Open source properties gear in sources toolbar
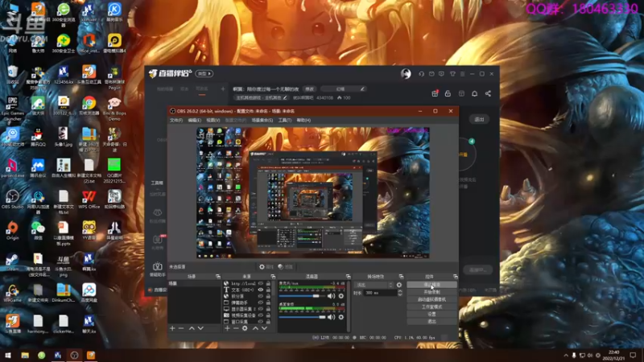The image size is (644, 362). click(245, 328)
